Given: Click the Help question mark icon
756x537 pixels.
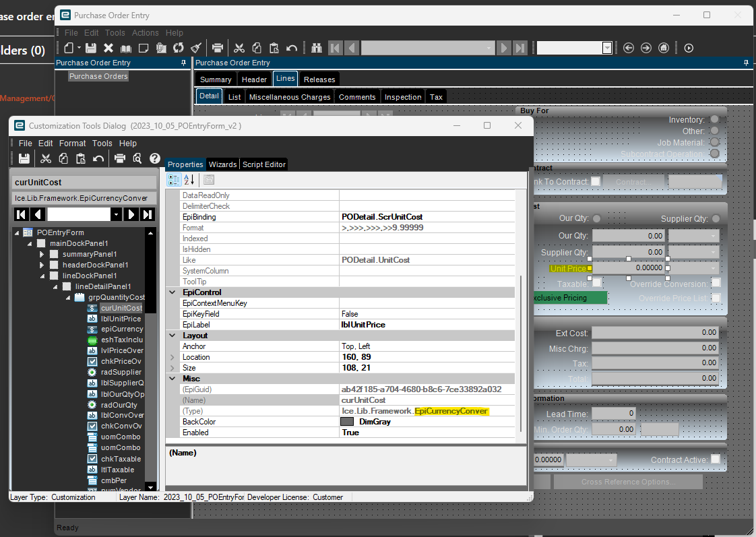Looking at the screenshot, I should 154,158.
